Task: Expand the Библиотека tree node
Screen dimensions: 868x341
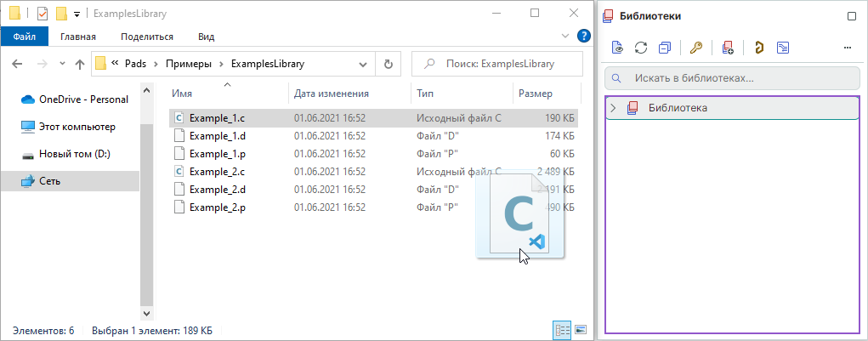Action: 614,108
